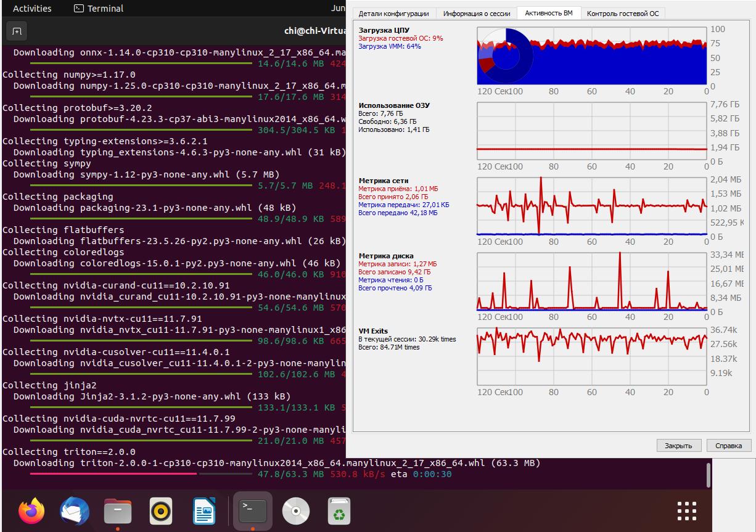
Task: Open Firefox from the dock
Action: coord(31,511)
